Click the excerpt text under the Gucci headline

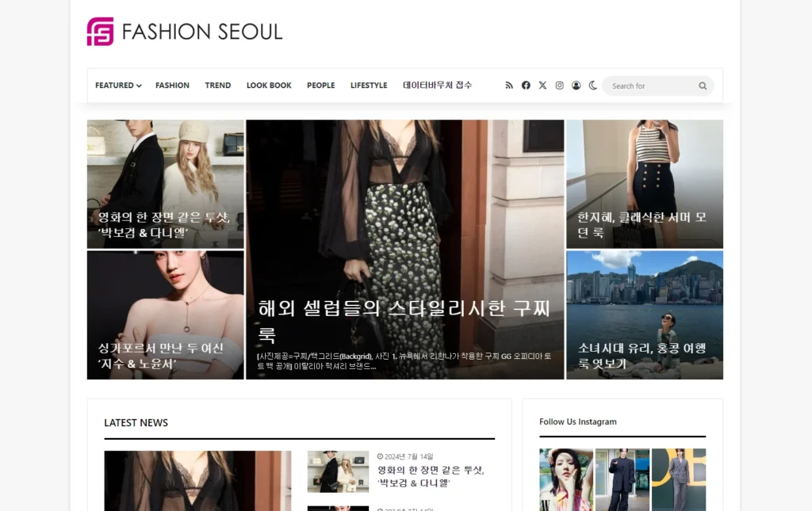[404, 361]
